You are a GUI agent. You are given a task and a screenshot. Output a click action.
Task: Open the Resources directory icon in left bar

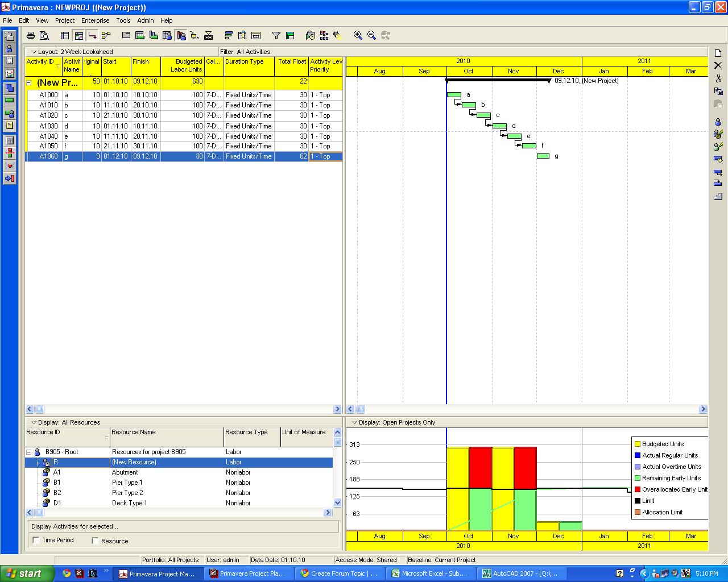tap(9, 48)
